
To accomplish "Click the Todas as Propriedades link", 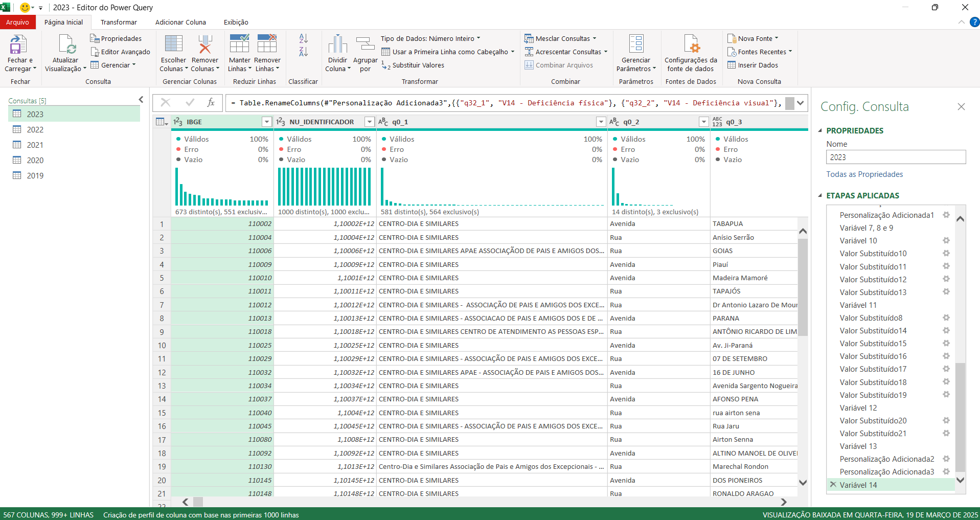I will 864,174.
